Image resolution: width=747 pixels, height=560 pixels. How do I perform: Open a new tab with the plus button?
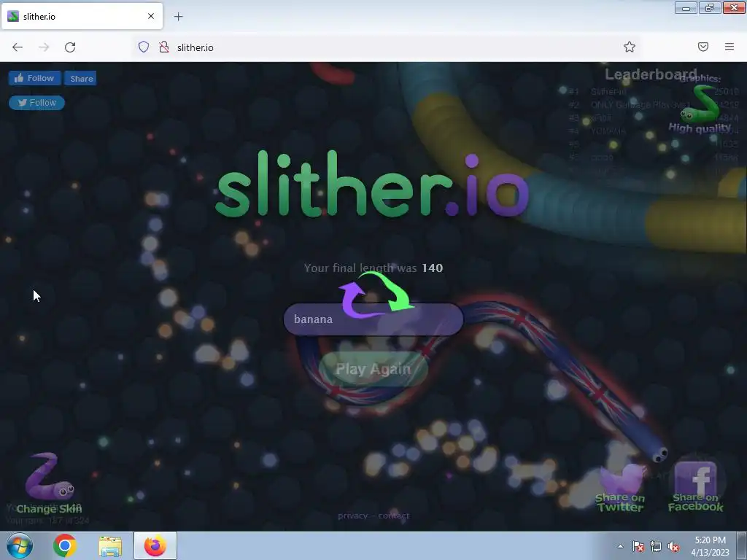[x=178, y=17]
